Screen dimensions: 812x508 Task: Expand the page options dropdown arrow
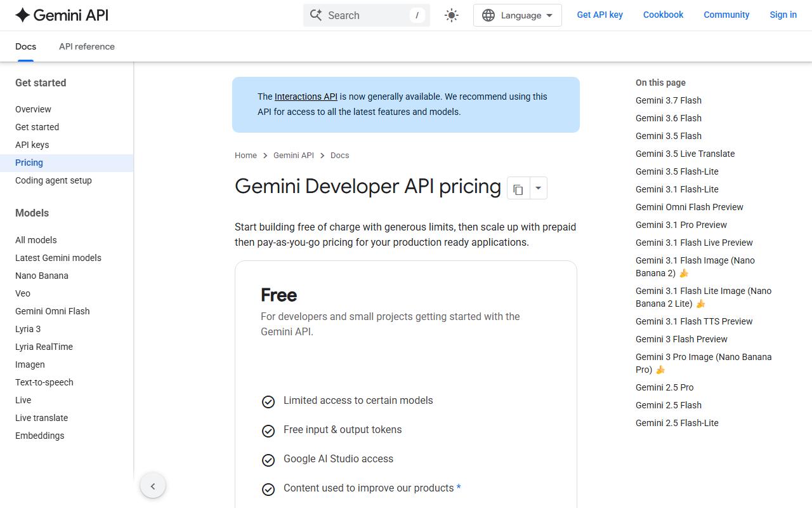[539, 189]
